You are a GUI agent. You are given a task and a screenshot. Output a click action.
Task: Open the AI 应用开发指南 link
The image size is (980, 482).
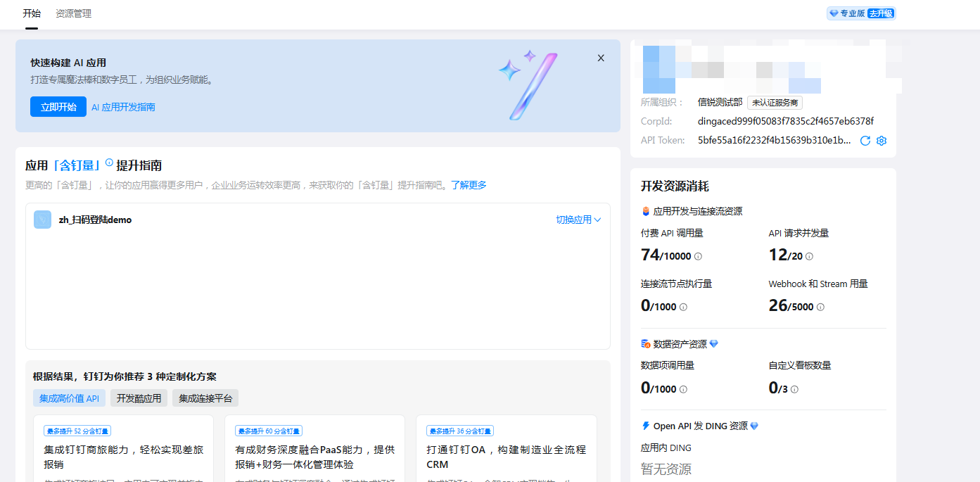coord(123,107)
